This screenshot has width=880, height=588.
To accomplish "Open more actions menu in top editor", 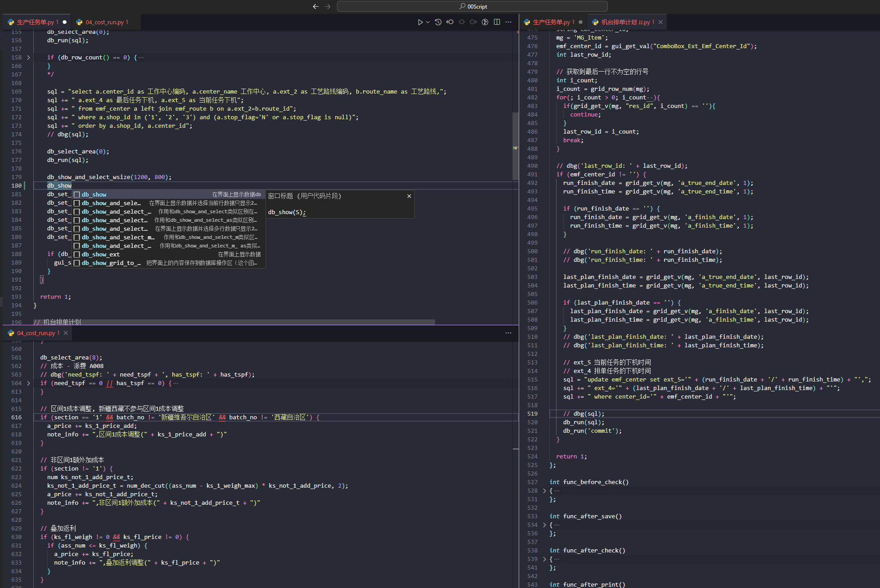I will coord(508,22).
